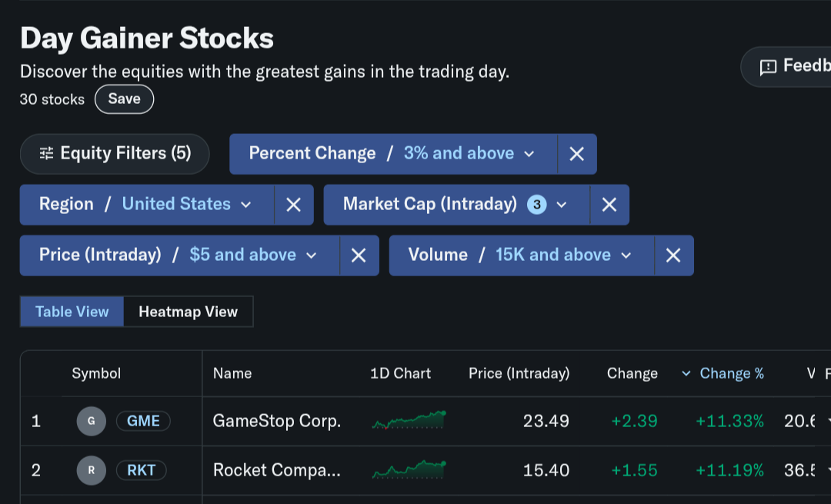
Task: Remove the Price (Intraday) filter
Action: click(359, 255)
